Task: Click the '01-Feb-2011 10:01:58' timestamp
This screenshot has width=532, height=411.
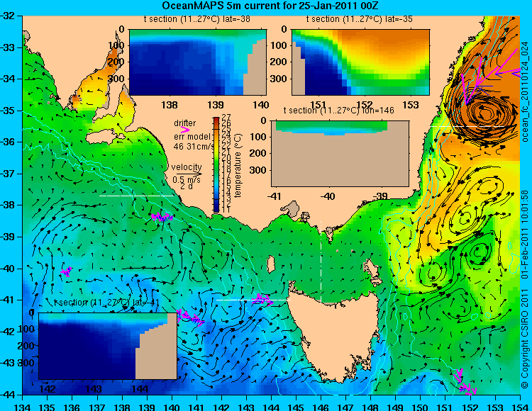Action: pos(525,236)
